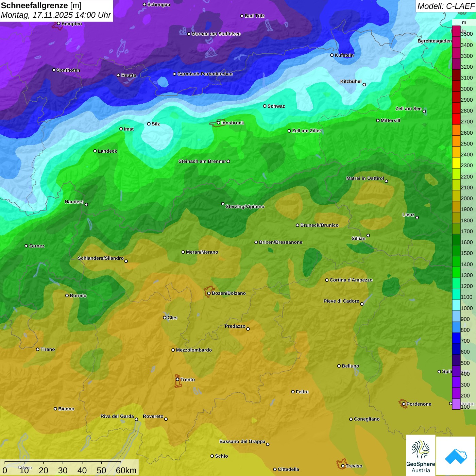Pick the Landeck location marker dot
This screenshot has height=476, width=476.
point(95,151)
